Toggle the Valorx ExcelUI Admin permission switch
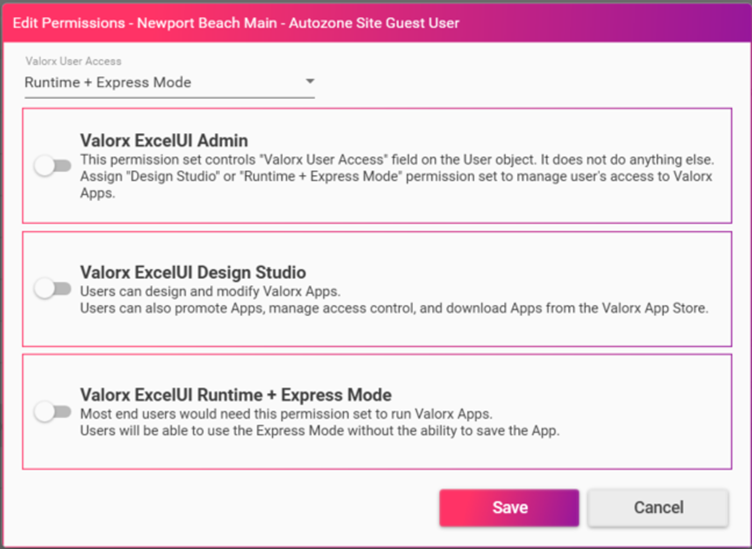Screen dimensions: 752x549 tap(52, 166)
